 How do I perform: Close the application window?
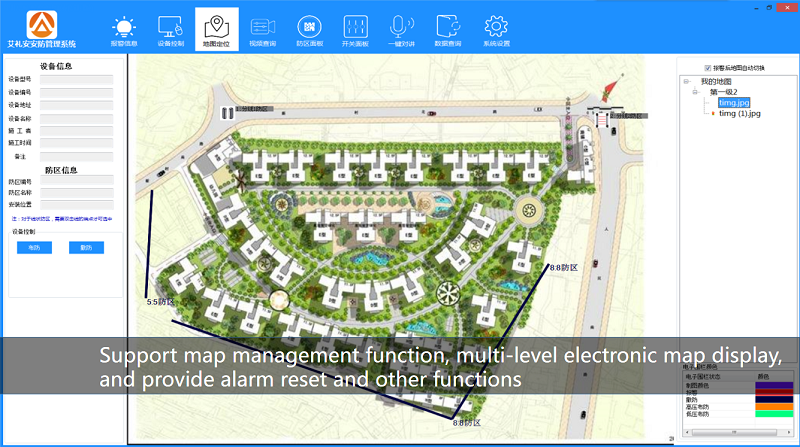pyautogui.click(x=787, y=7)
